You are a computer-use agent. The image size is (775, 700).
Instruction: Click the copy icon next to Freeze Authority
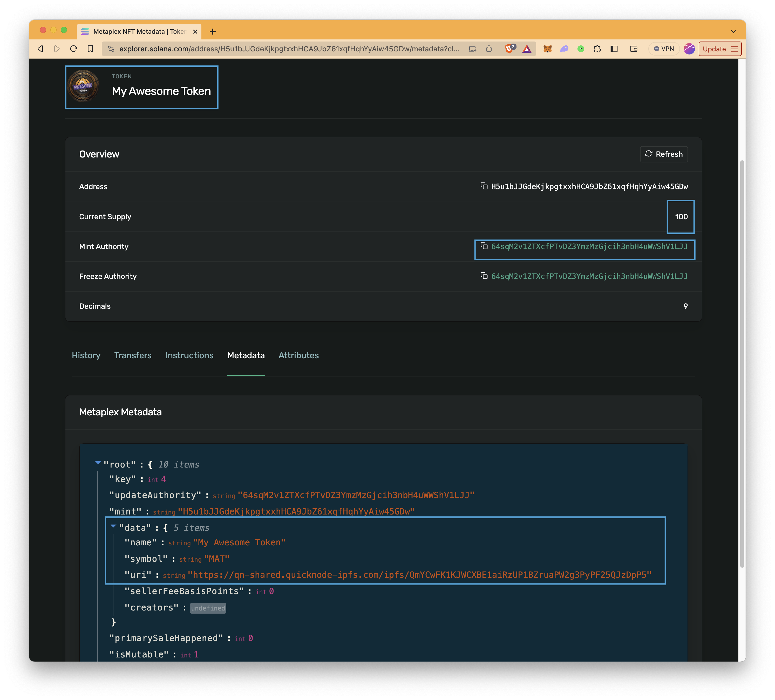click(x=485, y=276)
